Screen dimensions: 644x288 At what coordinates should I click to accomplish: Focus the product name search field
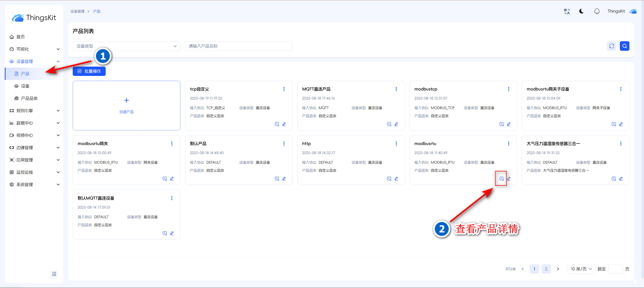click(x=238, y=46)
